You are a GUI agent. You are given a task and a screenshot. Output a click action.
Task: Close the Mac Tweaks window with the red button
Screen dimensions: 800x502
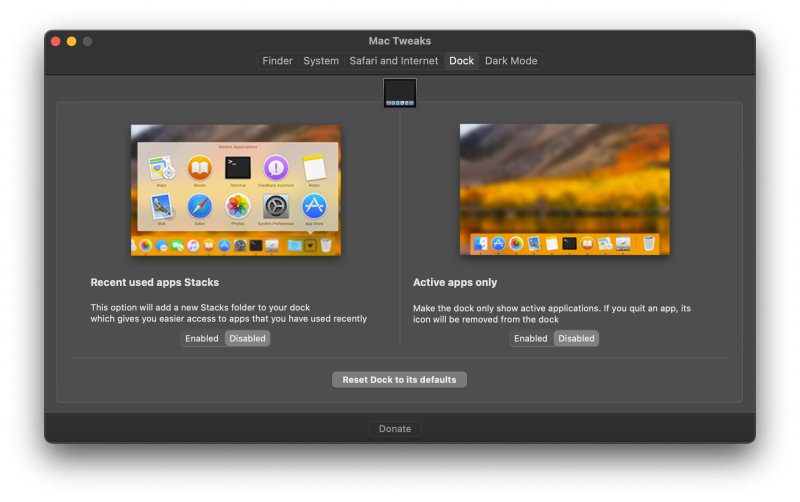coord(56,41)
